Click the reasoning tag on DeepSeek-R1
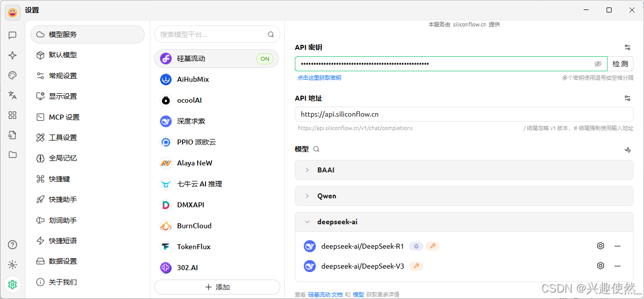 tap(416, 246)
